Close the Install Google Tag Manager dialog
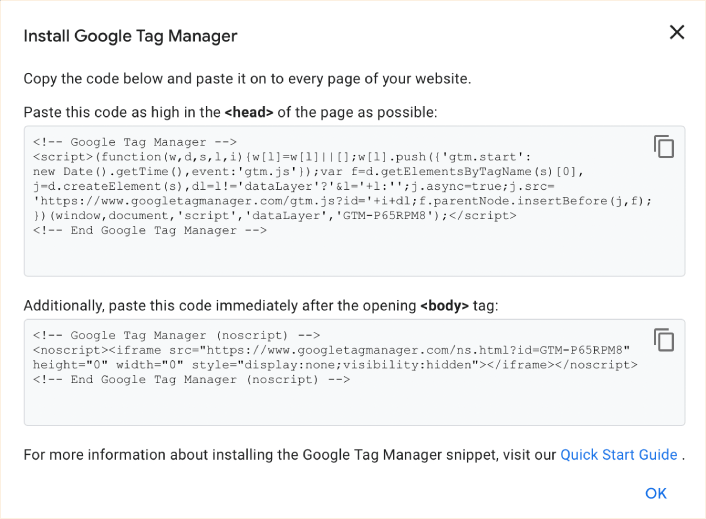Viewport: 706px width, 519px height. 677,33
